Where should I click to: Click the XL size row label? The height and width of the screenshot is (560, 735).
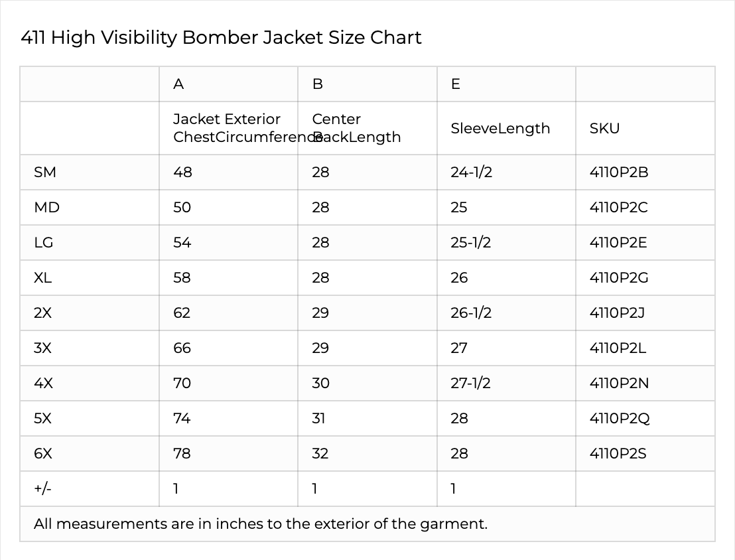click(42, 278)
